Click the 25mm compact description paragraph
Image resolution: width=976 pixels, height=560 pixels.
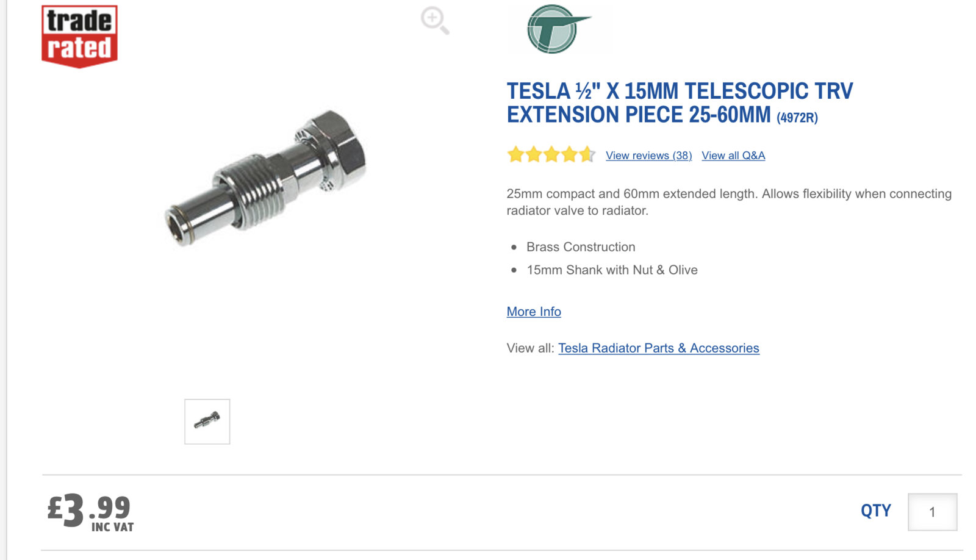click(728, 202)
